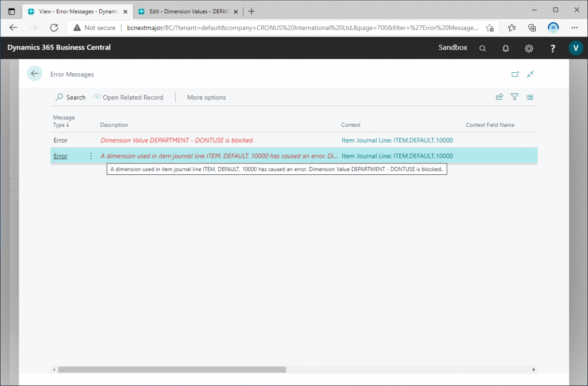Screen dimensions: 588x386
Task: Click Search in the list action bar
Action: 70,98
